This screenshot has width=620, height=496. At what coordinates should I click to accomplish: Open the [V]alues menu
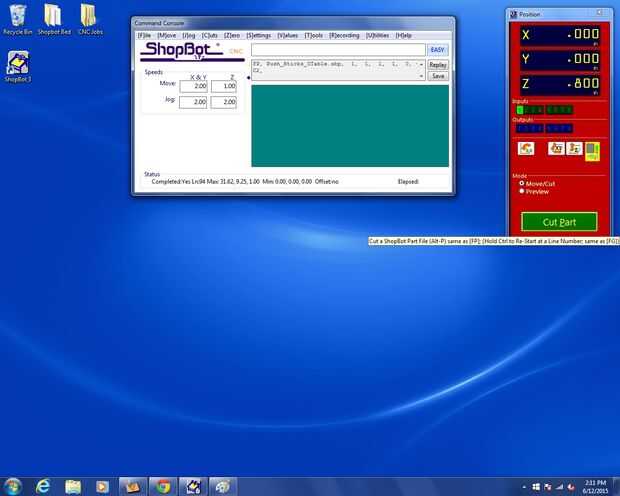point(287,36)
